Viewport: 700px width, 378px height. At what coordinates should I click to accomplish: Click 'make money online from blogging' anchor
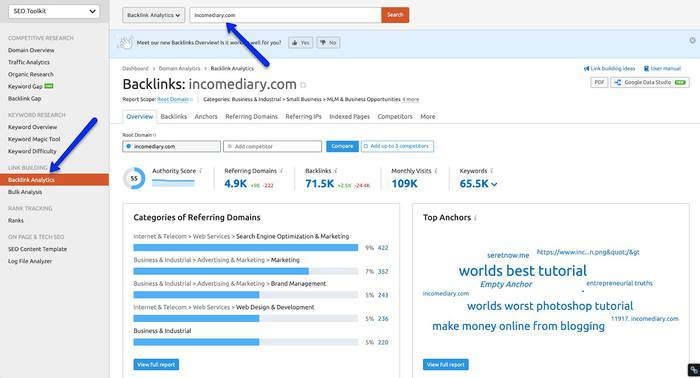point(518,326)
